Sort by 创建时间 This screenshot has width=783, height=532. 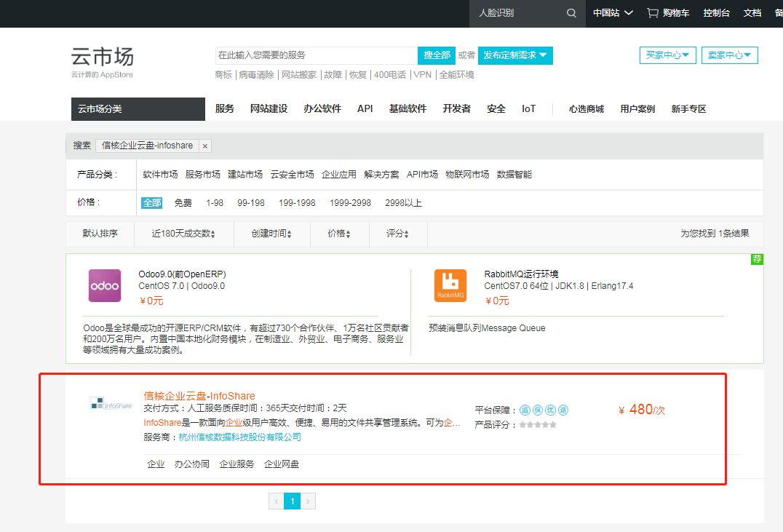(271, 234)
